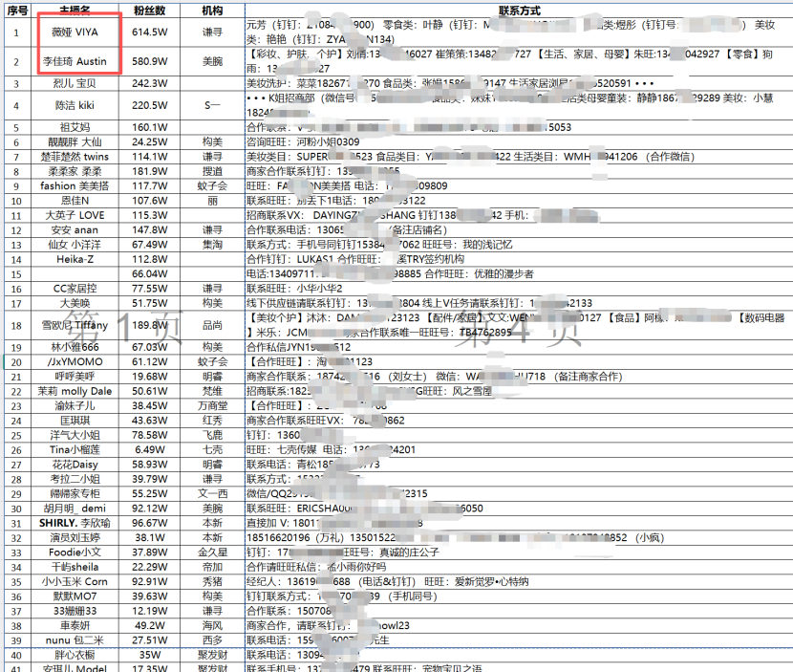Click the cell 小小玉米 Corn
793x672 pixels.
[x=75, y=582]
